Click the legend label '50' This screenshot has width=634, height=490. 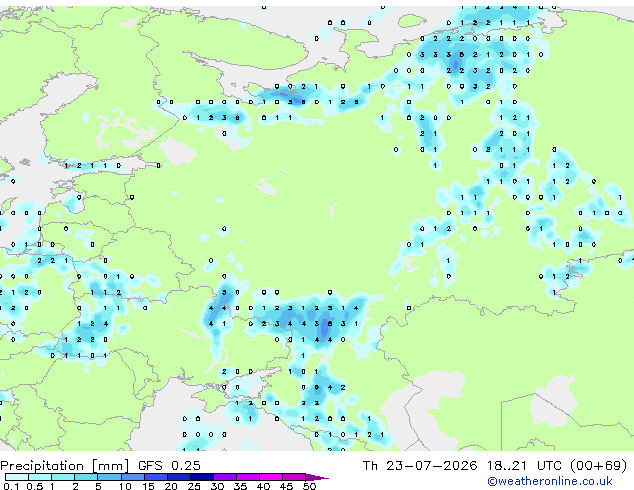tap(310, 486)
